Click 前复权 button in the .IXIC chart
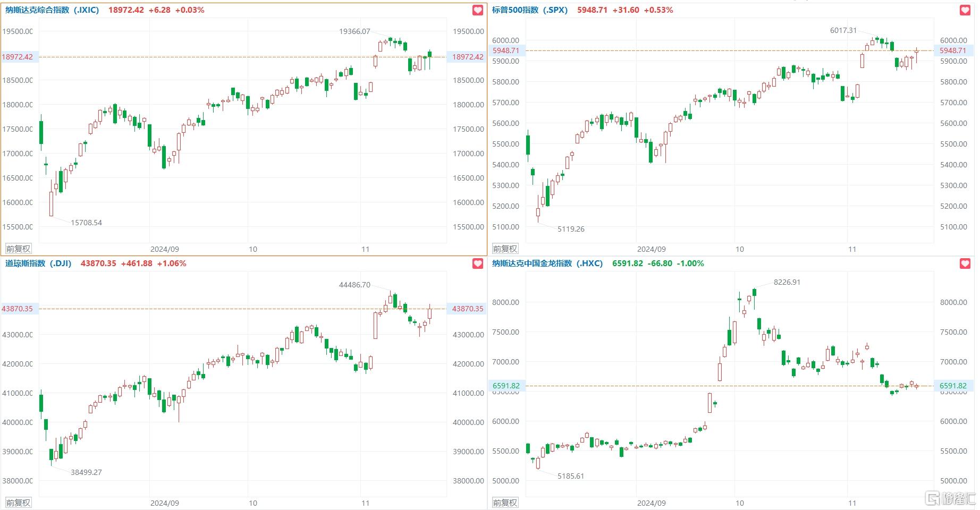The image size is (980, 510). (18, 249)
